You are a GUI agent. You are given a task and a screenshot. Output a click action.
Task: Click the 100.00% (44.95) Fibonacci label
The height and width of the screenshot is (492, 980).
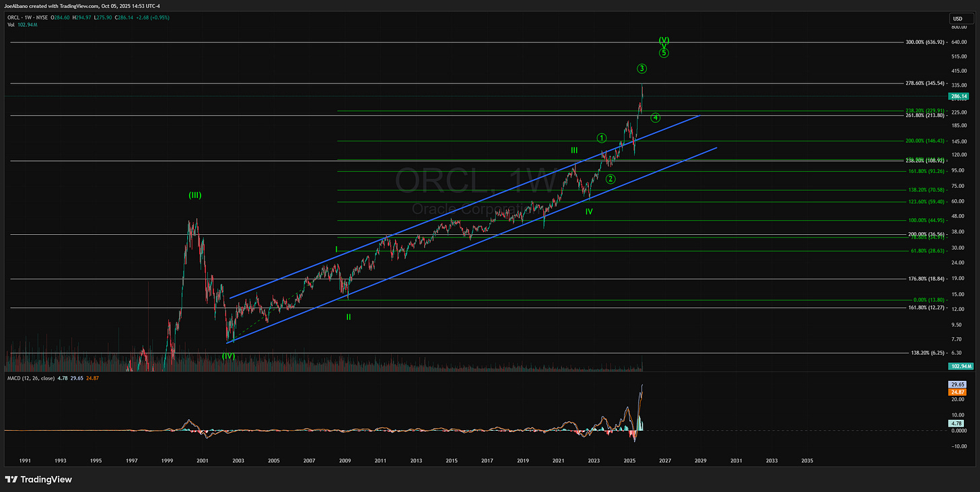(927, 220)
